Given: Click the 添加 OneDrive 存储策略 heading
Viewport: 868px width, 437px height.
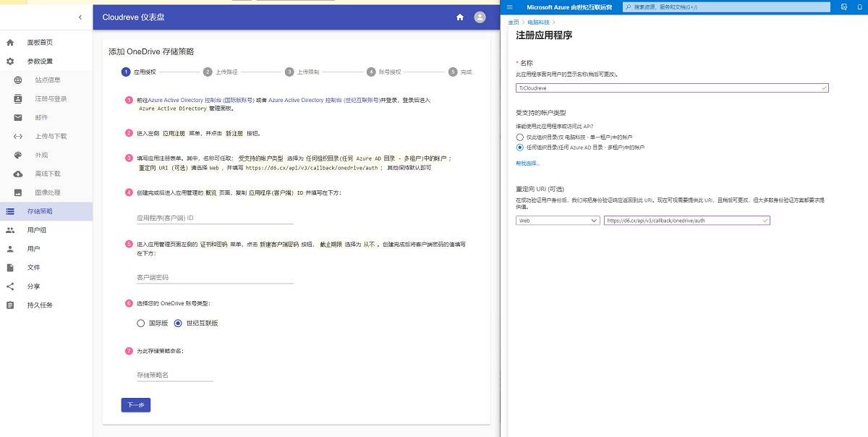Looking at the screenshot, I should [x=151, y=51].
